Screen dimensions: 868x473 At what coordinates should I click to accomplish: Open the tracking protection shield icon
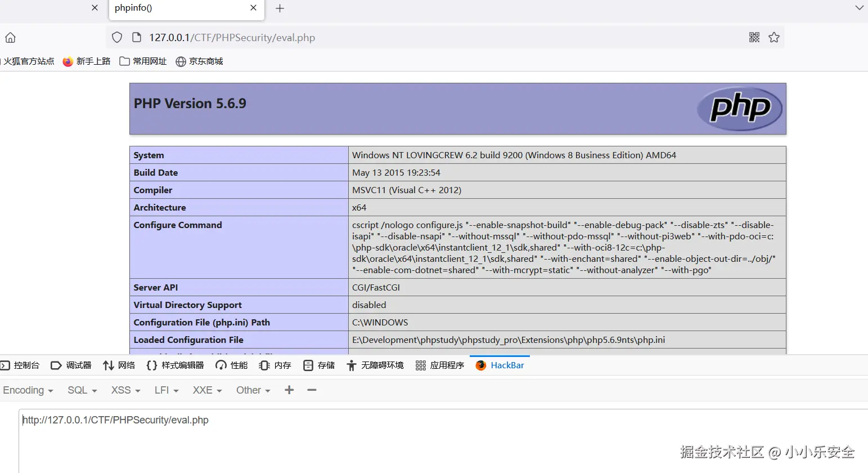point(117,38)
